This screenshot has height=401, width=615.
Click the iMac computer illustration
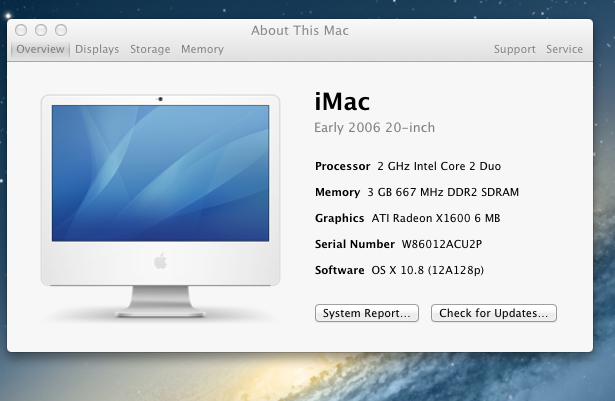[x=160, y=206]
